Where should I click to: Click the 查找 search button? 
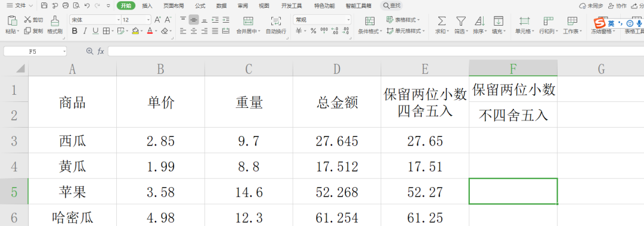[391, 6]
